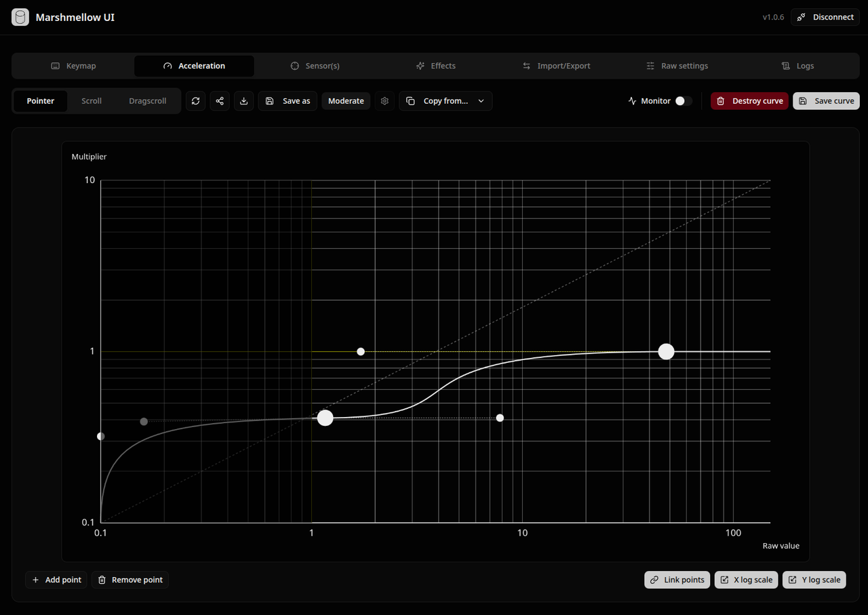
Task: Select the large curve point near raw value 1
Action: point(325,418)
